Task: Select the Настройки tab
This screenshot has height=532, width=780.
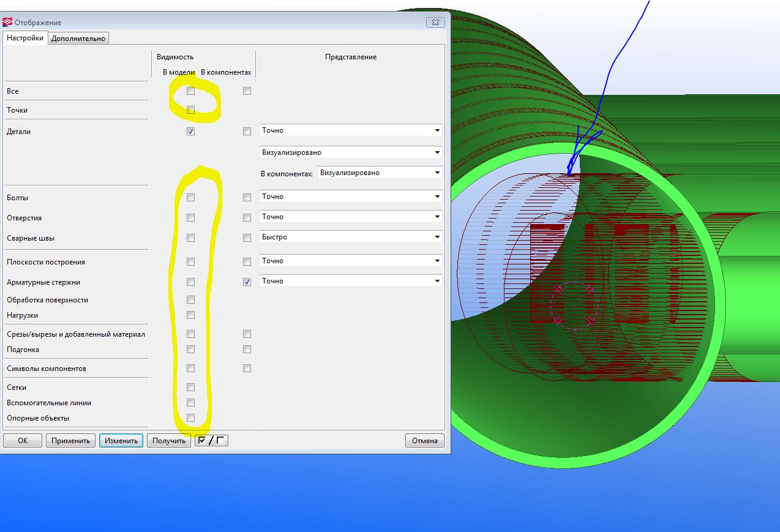Action: (x=25, y=38)
